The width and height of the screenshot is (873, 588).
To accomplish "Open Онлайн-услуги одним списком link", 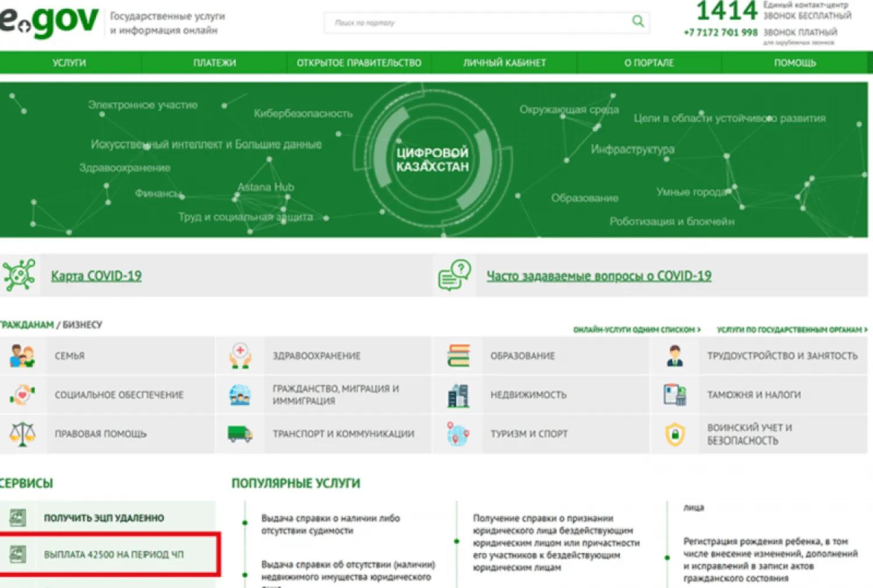I will [637, 330].
